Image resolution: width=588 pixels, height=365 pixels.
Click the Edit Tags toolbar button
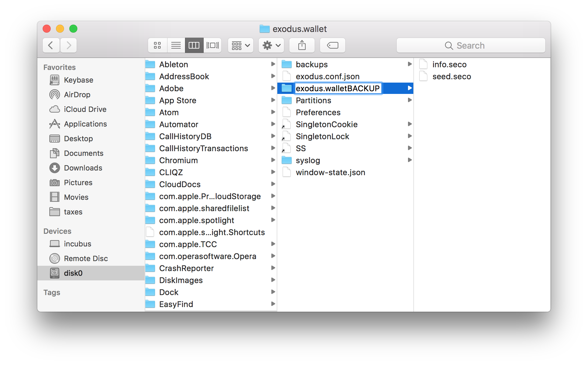click(x=333, y=45)
